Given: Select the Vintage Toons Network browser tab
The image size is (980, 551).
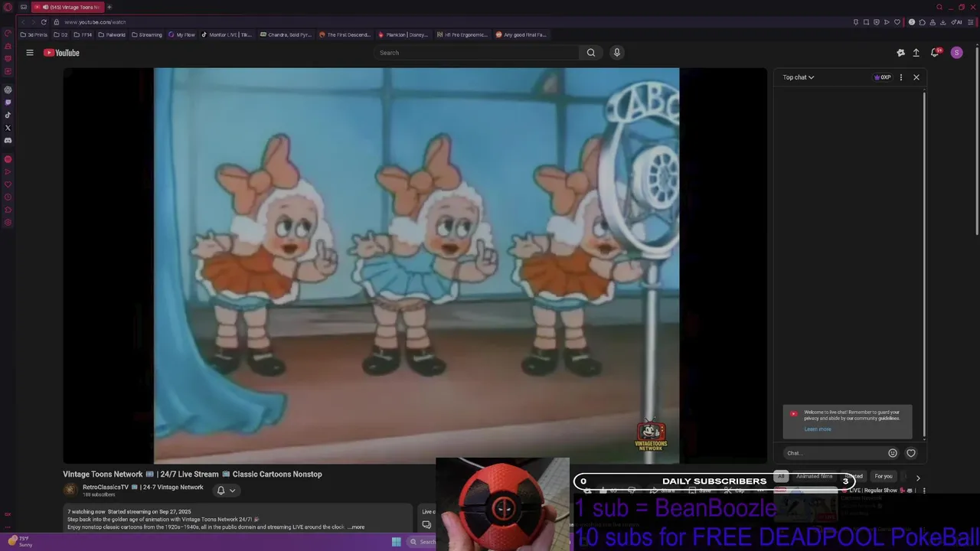Looking at the screenshot, I should click(67, 7).
